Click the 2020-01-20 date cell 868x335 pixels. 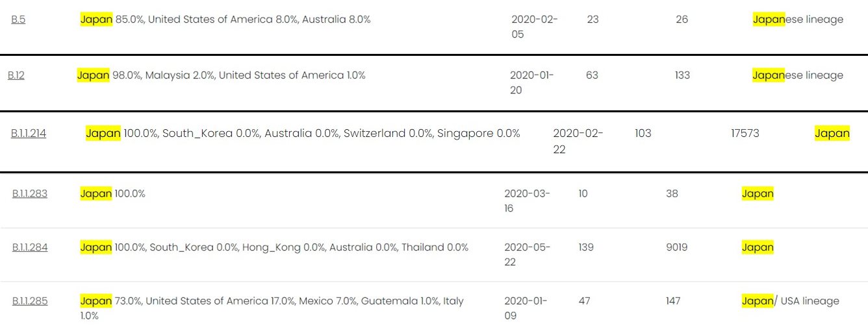point(531,82)
